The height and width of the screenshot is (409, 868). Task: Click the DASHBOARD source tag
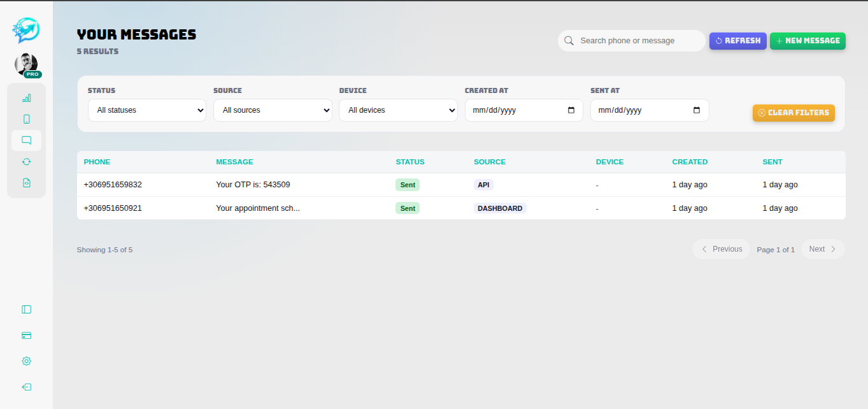tap(500, 208)
